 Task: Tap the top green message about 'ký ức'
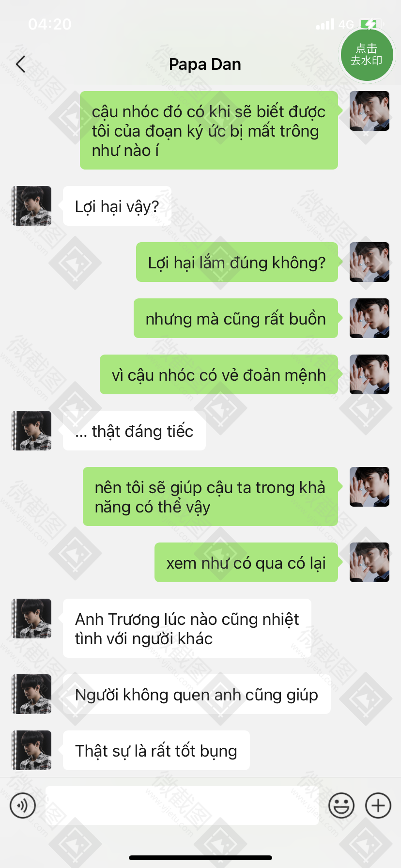209,130
